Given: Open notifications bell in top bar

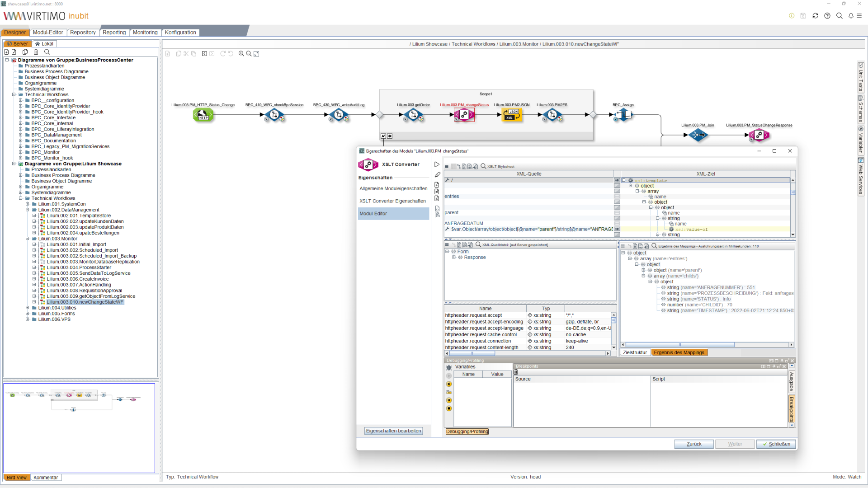Looking at the screenshot, I should (851, 16).
